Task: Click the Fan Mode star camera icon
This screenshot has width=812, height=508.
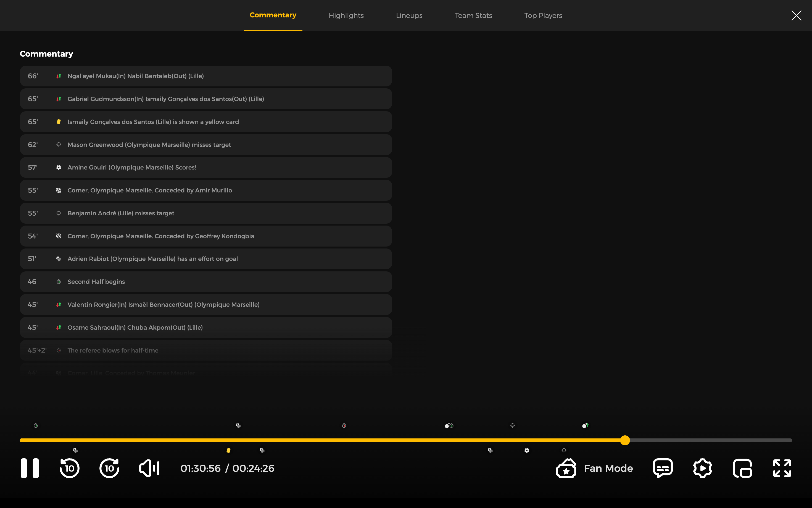Action: point(566,468)
